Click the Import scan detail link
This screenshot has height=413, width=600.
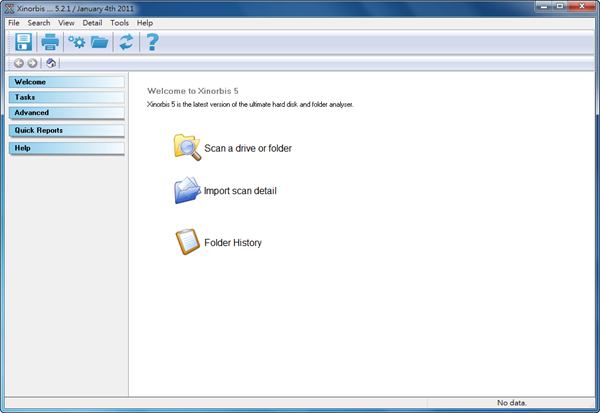tap(240, 191)
